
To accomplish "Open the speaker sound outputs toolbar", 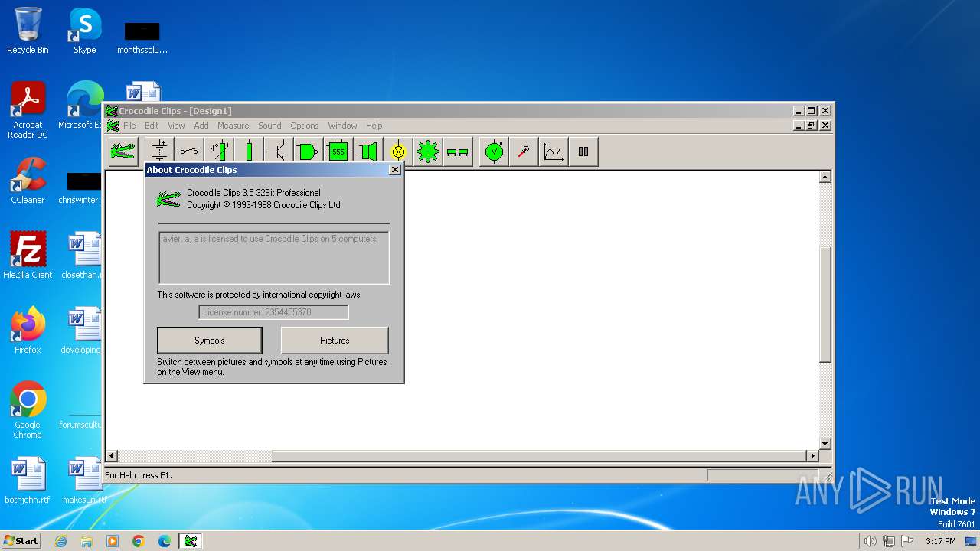I will [368, 152].
